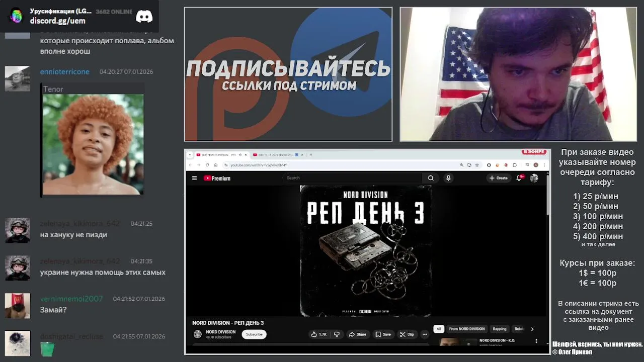Mute the NORD DIVISION tab via speaker icon

[x=240, y=155]
